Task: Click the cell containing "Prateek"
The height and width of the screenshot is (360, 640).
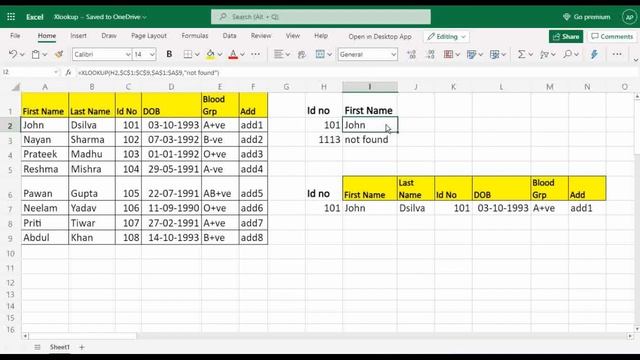Action: pos(45,154)
